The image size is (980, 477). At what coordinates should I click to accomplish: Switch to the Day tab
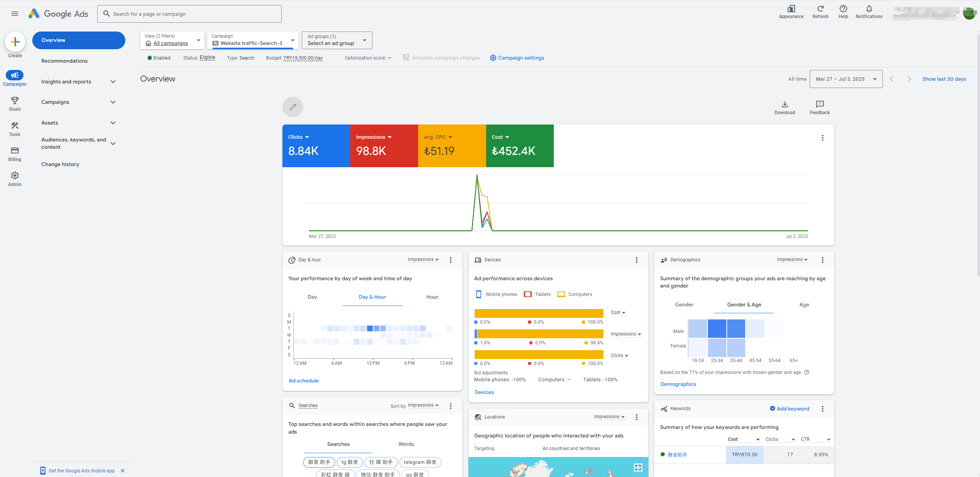pos(312,297)
